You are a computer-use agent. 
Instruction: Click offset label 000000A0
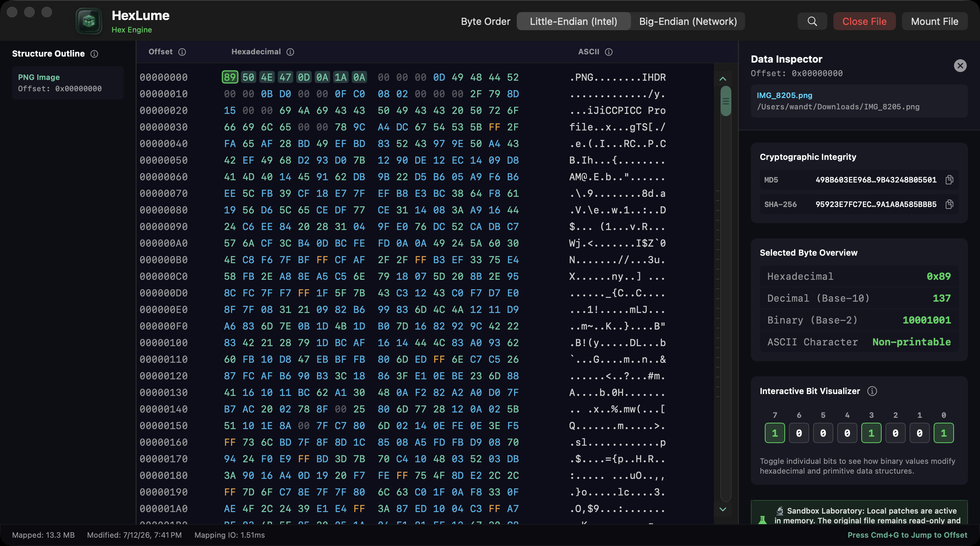point(164,243)
